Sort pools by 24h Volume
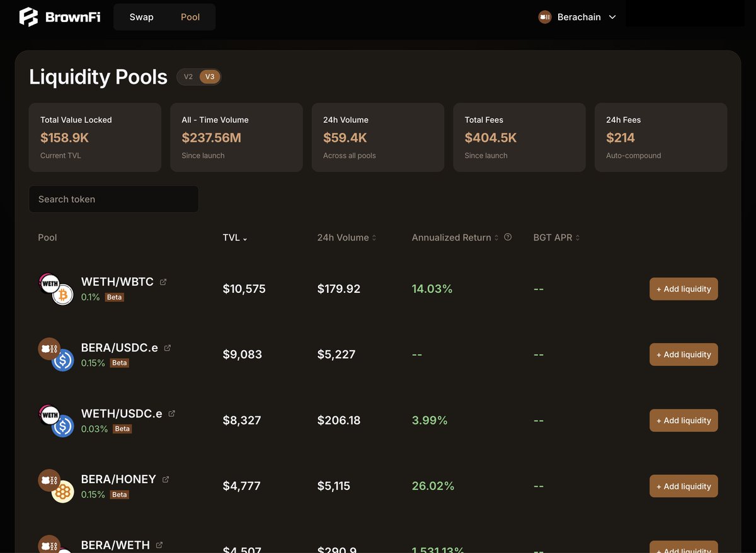This screenshot has width=756, height=553. (346, 237)
